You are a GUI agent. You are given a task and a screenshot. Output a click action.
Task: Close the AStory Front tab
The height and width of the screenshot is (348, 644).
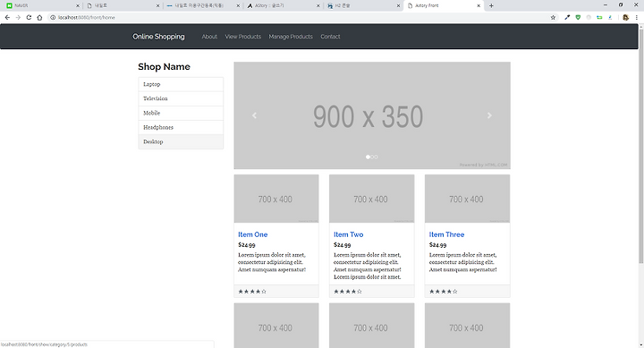click(x=479, y=5)
